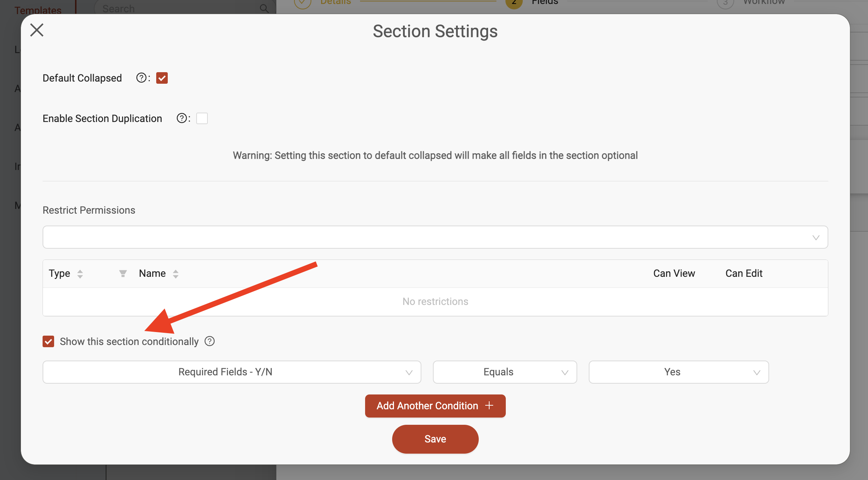Open the Yes value dropdown
Image resolution: width=868 pixels, height=480 pixels.
[679, 372]
